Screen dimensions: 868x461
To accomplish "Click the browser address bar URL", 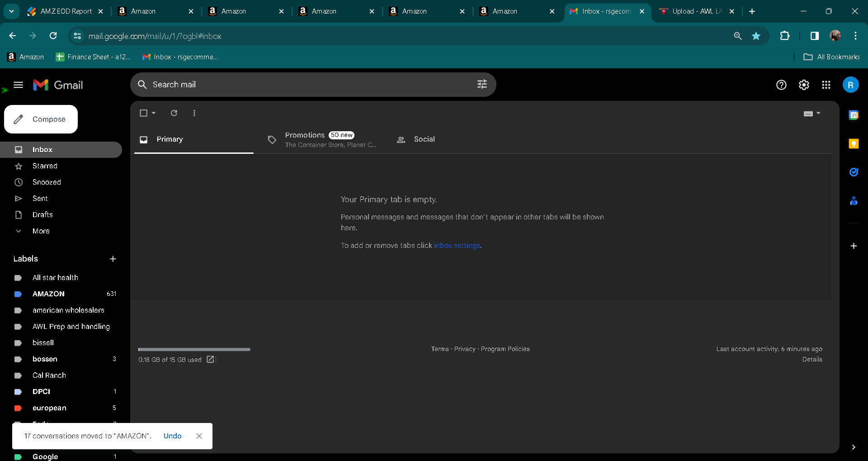I will (x=155, y=36).
